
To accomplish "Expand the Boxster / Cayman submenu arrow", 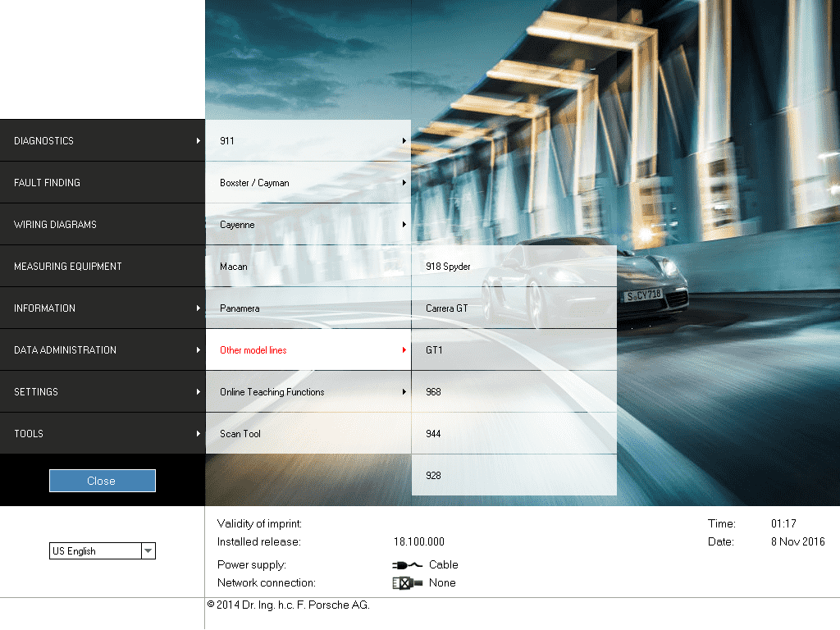I will pos(404,183).
